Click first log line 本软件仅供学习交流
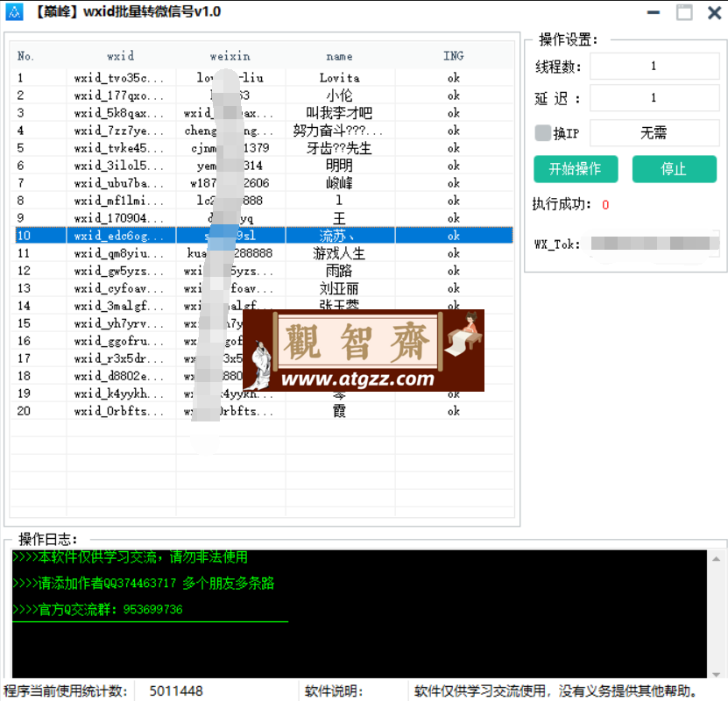The height and width of the screenshot is (701, 728). 130,557
